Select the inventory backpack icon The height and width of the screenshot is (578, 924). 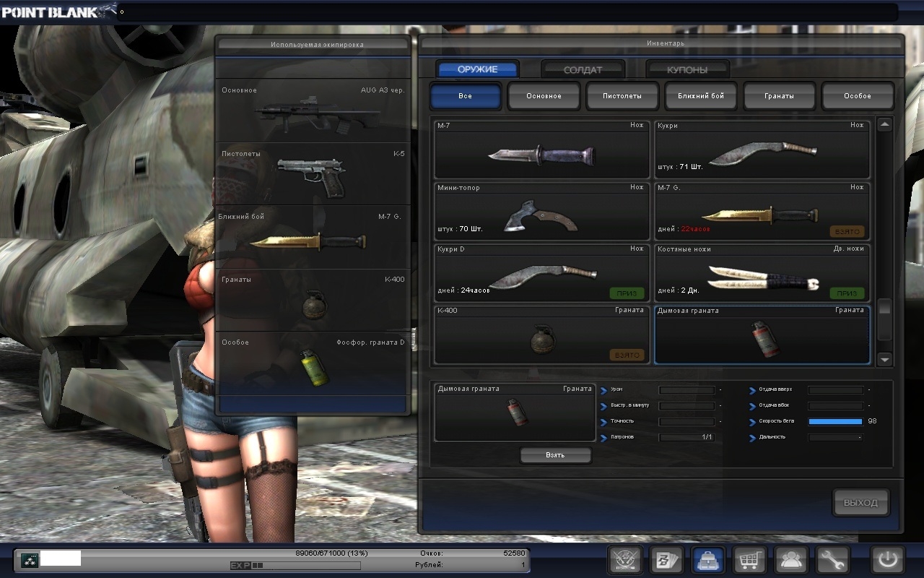[707, 560]
